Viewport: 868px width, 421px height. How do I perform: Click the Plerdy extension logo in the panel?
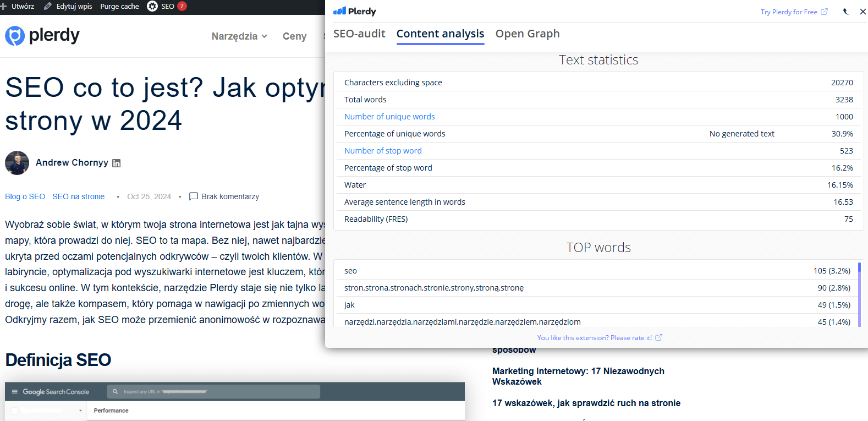tap(355, 11)
